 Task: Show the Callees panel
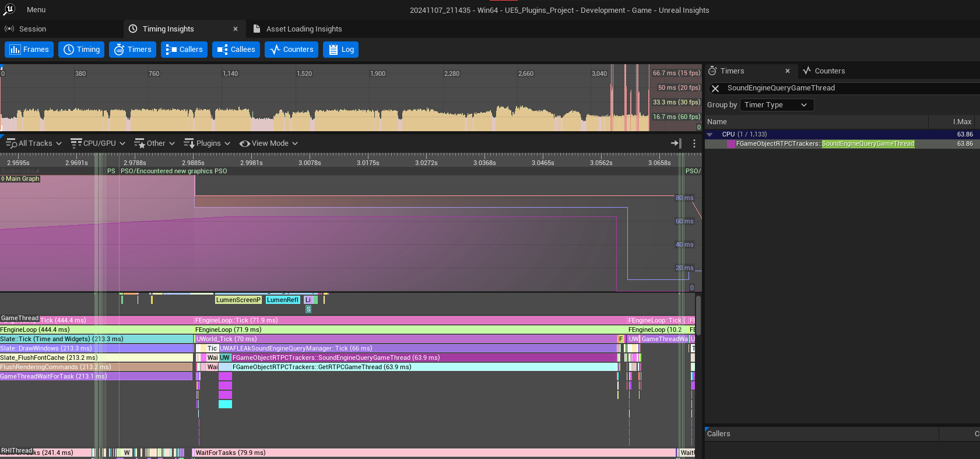(236, 50)
